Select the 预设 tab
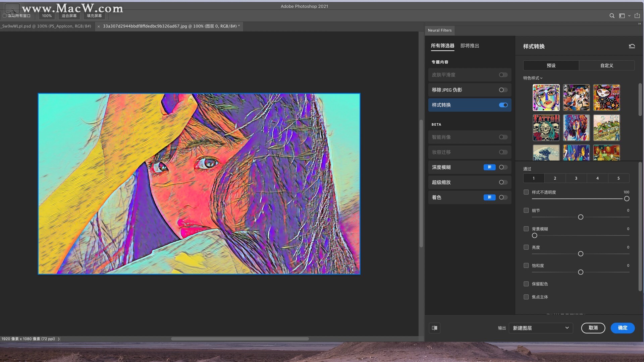 click(x=551, y=65)
